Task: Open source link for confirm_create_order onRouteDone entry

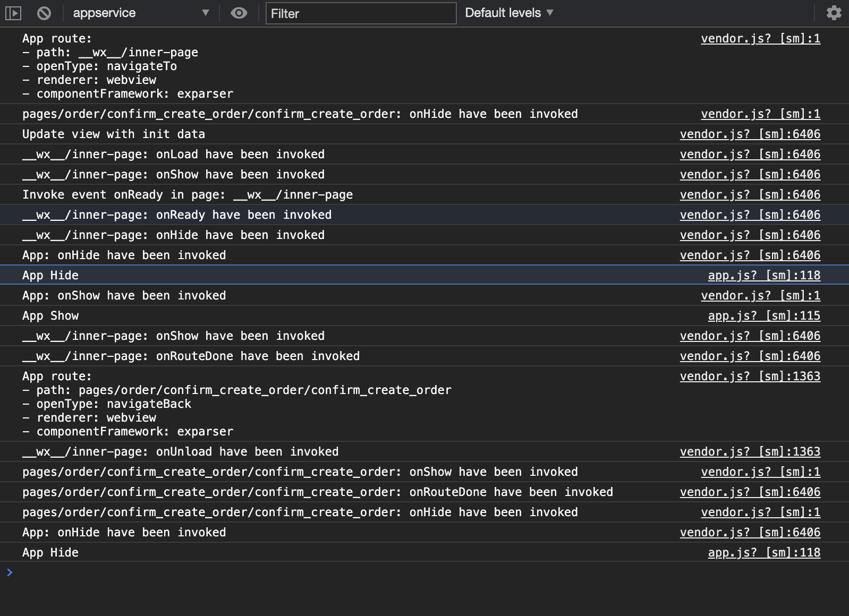Action: tap(750, 492)
